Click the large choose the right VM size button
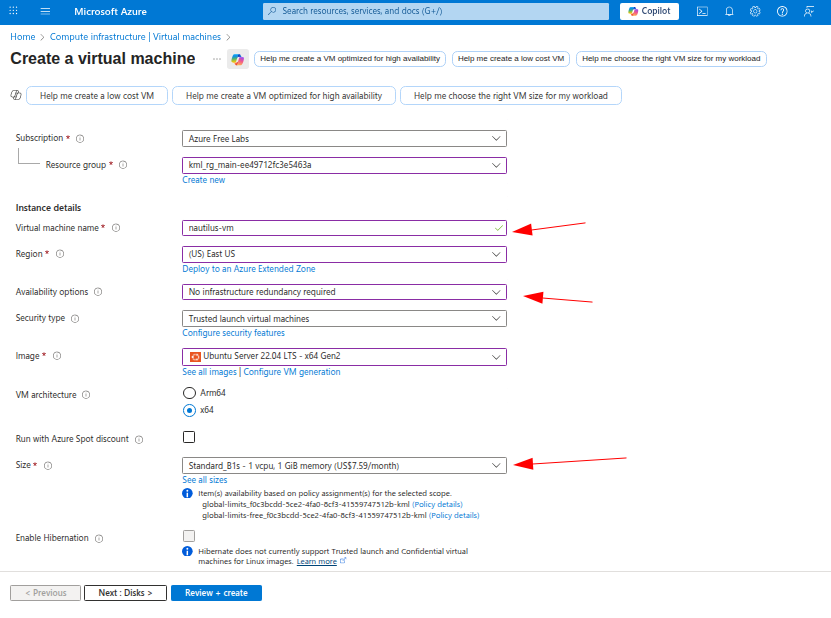The height and width of the screenshot is (618, 831). [x=510, y=96]
